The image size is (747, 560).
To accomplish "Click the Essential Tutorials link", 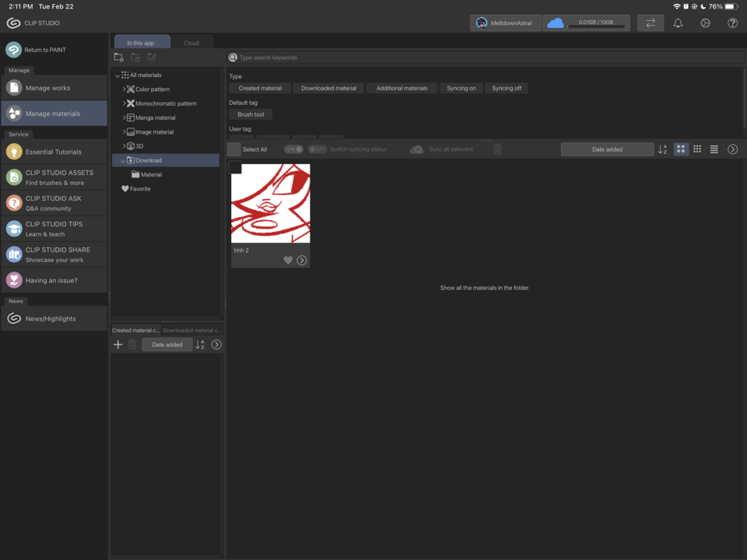I will pyautogui.click(x=54, y=152).
